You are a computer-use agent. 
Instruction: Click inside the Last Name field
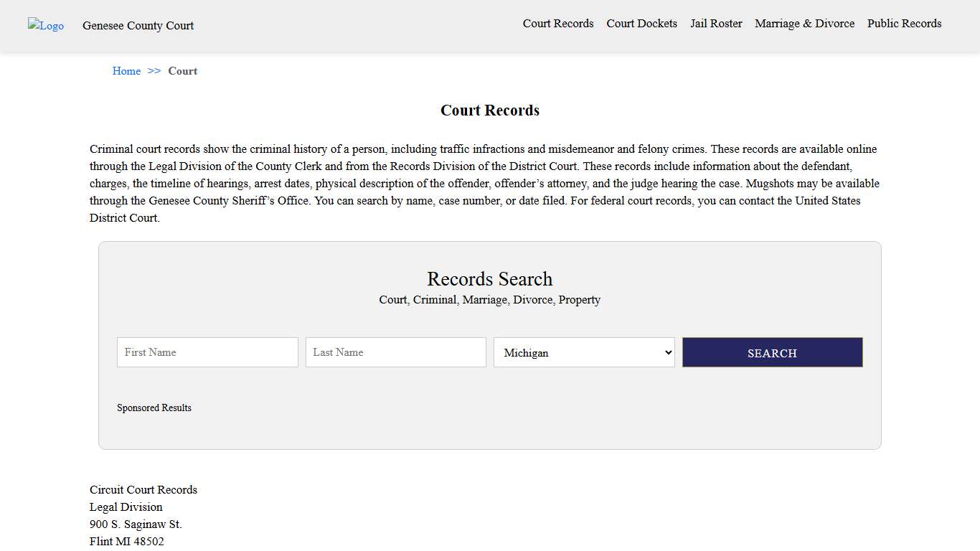coord(395,352)
